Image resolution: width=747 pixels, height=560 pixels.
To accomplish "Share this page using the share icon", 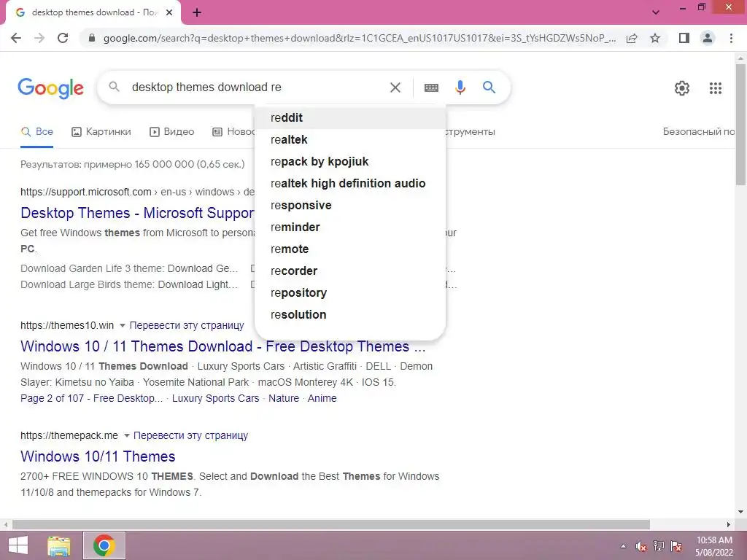I will pos(632,38).
